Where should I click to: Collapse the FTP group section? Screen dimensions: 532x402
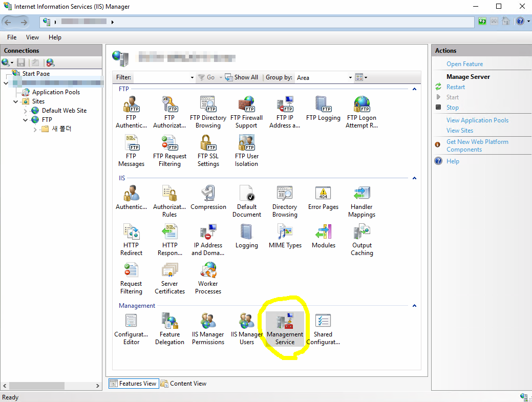pyautogui.click(x=414, y=89)
